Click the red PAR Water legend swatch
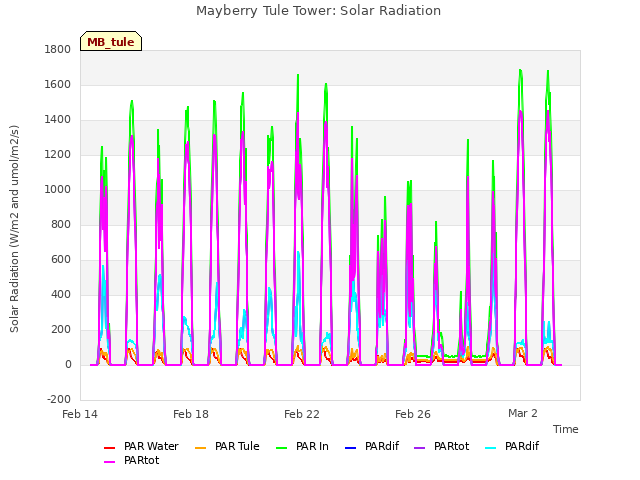640x480 pixels. 109,448
